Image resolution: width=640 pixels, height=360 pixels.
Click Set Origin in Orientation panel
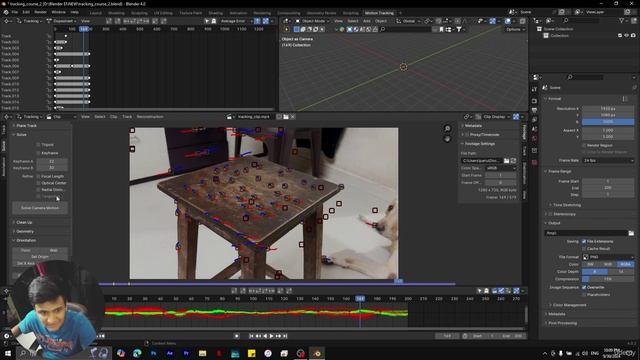[40, 257]
